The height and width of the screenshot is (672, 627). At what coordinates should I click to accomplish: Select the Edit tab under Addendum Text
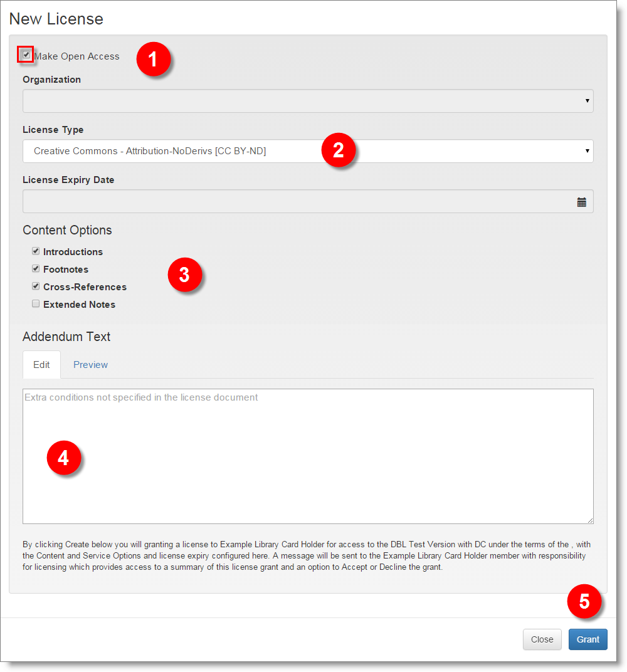click(41, 364)
